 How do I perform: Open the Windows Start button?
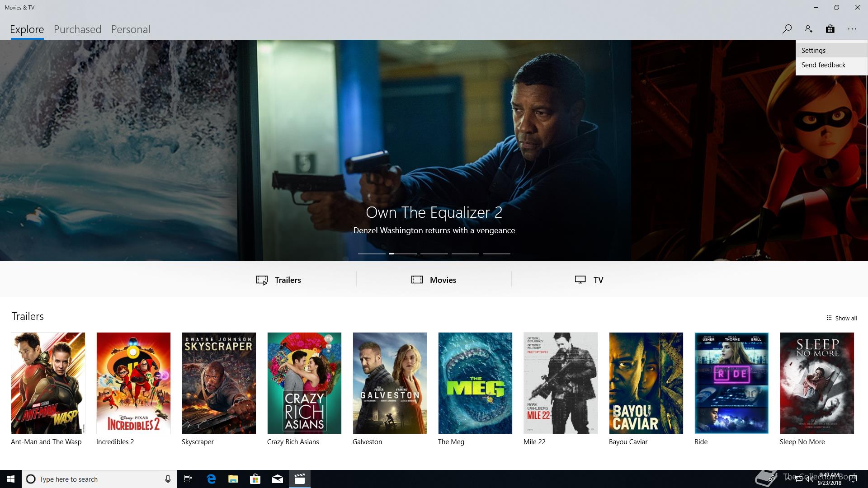pyautogui.click(x=11, y=479)
